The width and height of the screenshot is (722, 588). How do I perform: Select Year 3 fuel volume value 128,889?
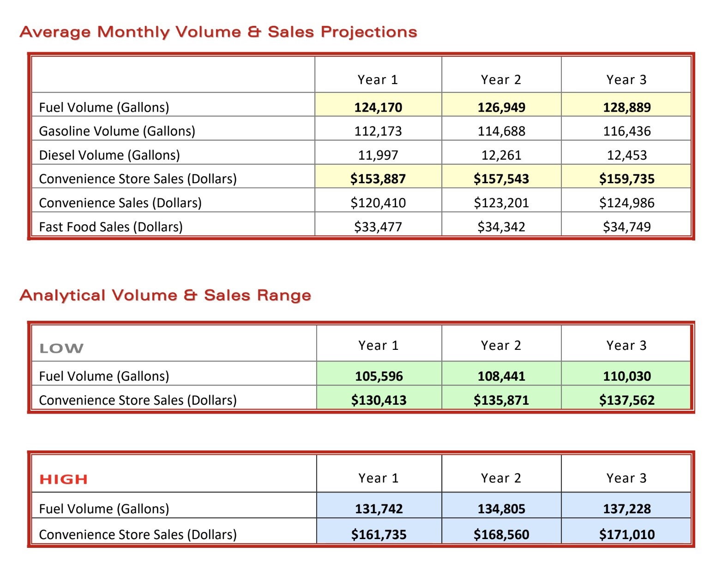point(627,108)
